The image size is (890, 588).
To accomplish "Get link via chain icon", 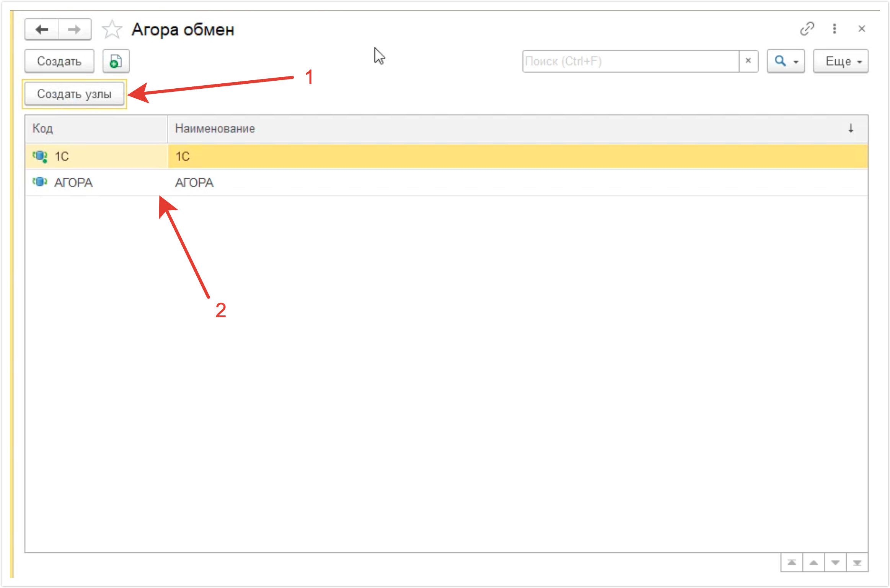I will [x=807, y=29].
